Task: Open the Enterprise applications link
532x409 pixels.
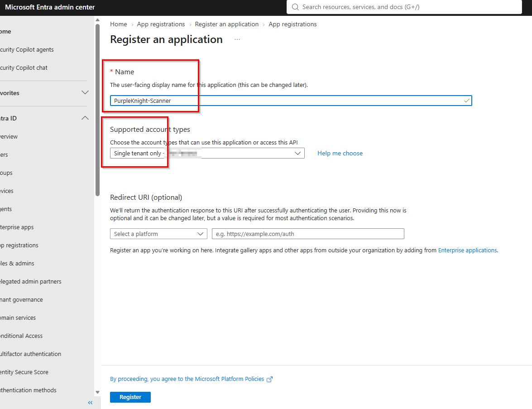Action: (x=468, y=250)
